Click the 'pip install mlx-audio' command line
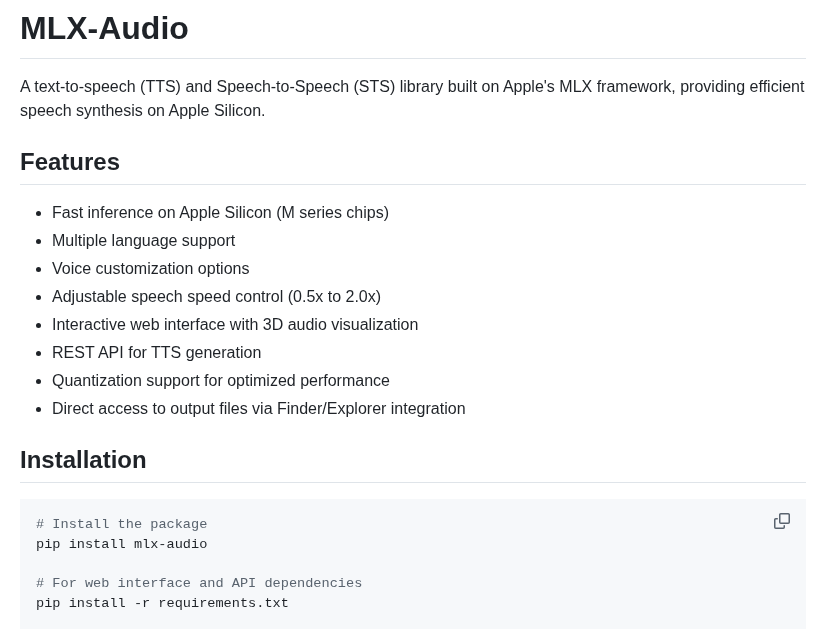Viewport: 824px width, 639px height. click(121, 544)
